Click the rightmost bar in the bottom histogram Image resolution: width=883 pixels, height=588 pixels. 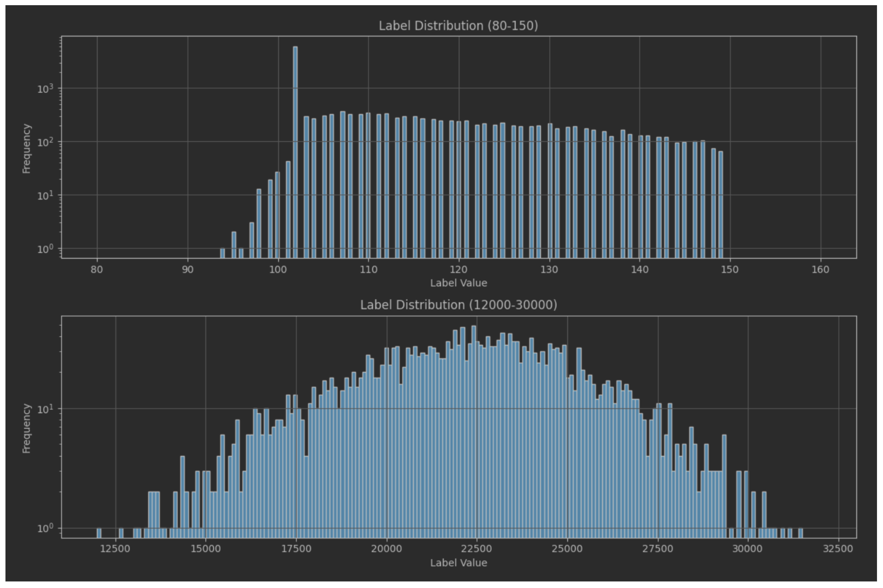point(801,533)
